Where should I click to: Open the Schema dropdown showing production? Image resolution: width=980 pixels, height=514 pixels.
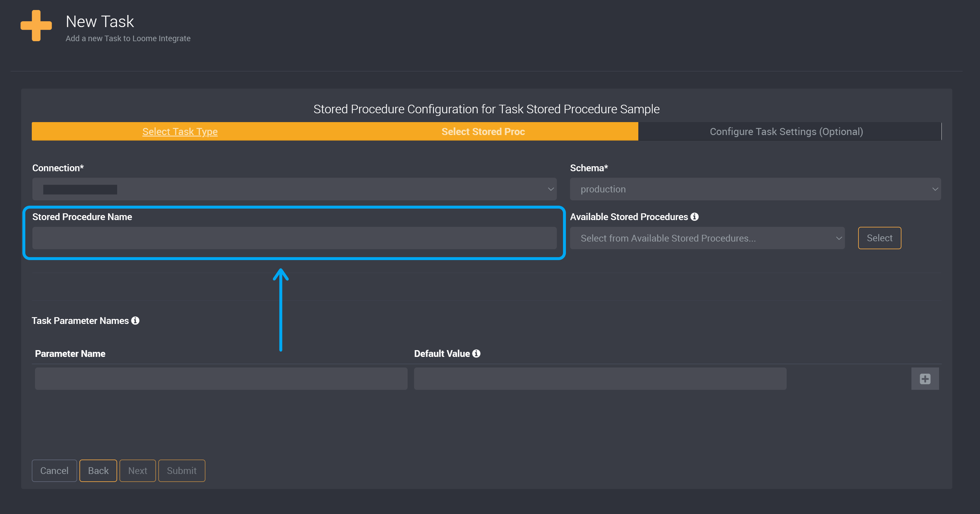(x=755, y=189)
